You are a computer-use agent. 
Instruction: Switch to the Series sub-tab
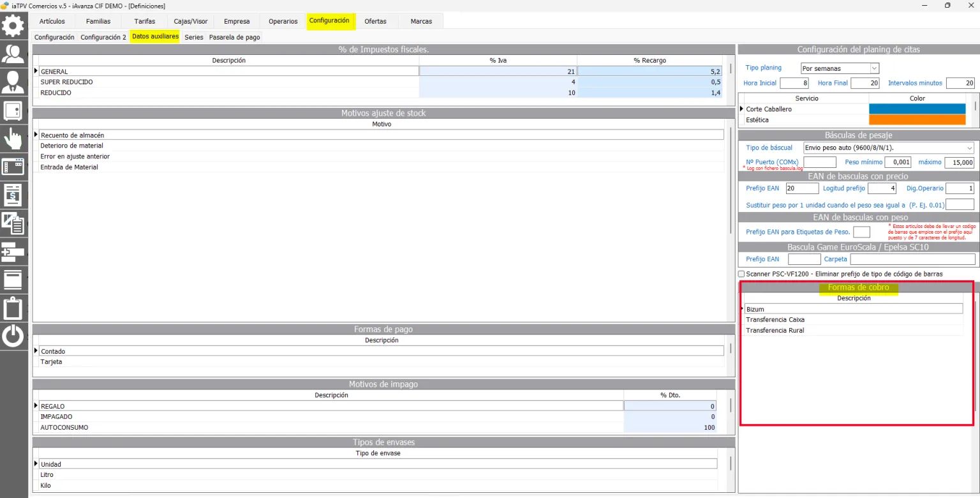[x=194, y=37]
